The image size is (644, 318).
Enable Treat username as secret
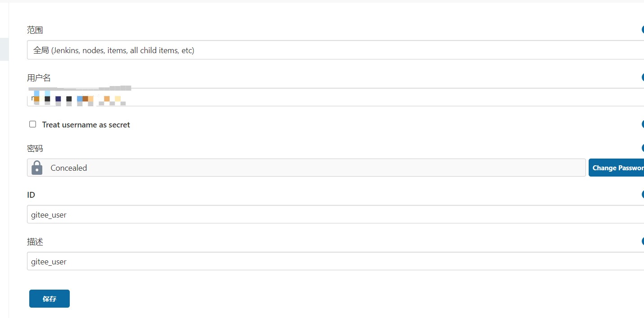point(32,123)
